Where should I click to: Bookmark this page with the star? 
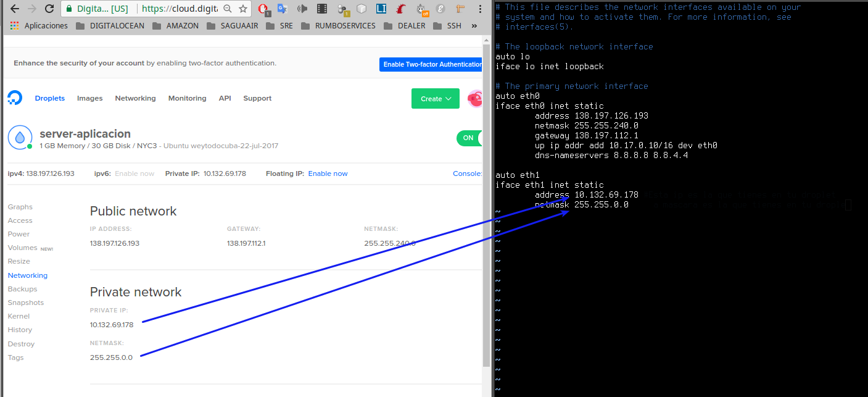243,9
